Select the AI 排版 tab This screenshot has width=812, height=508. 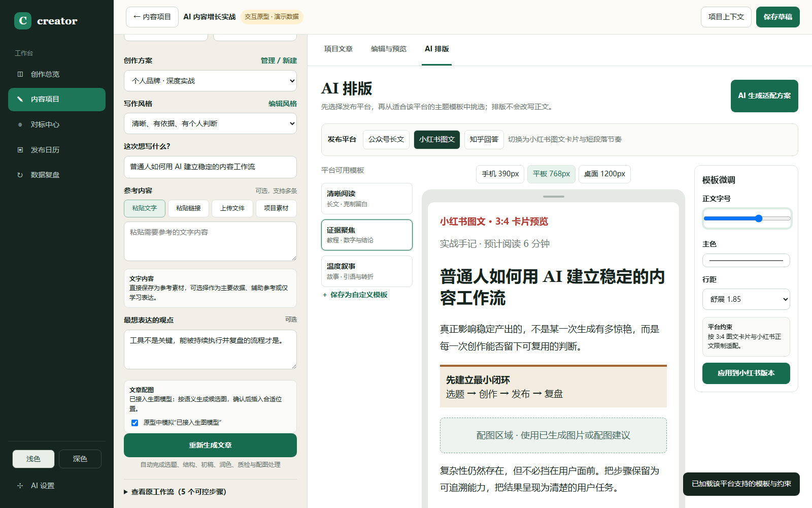437,49
